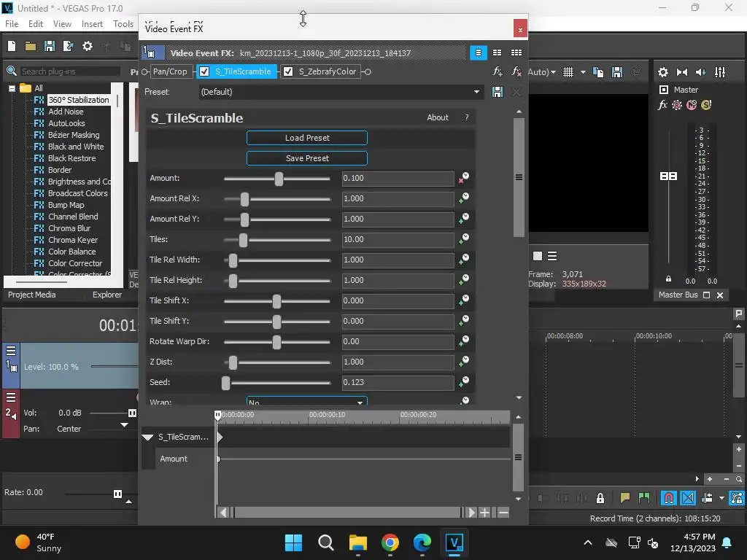
Task: Save the project using the toolbar disk icon
Action: 50,46
